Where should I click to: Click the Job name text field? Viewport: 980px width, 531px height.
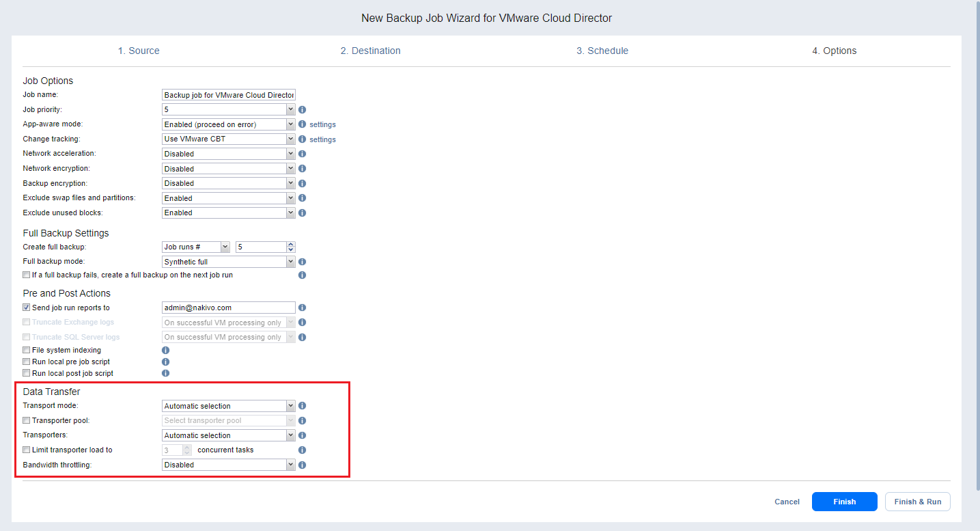[228, 95]
